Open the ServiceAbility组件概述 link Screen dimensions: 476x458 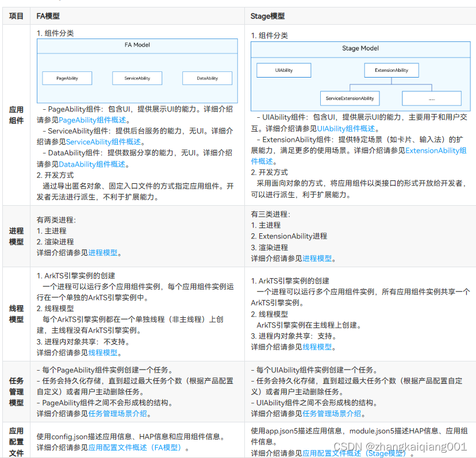[x=103, y=142]
